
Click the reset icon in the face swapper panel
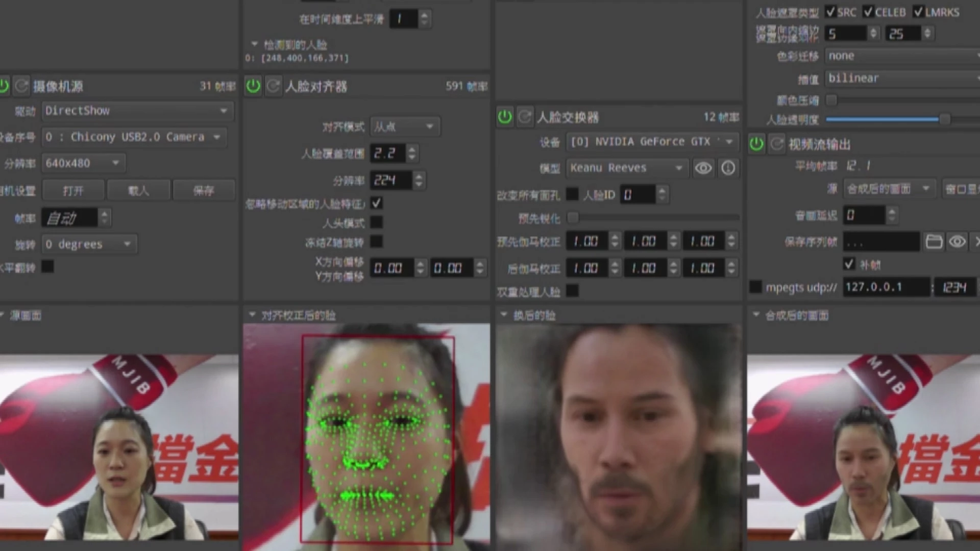[524, 116]
